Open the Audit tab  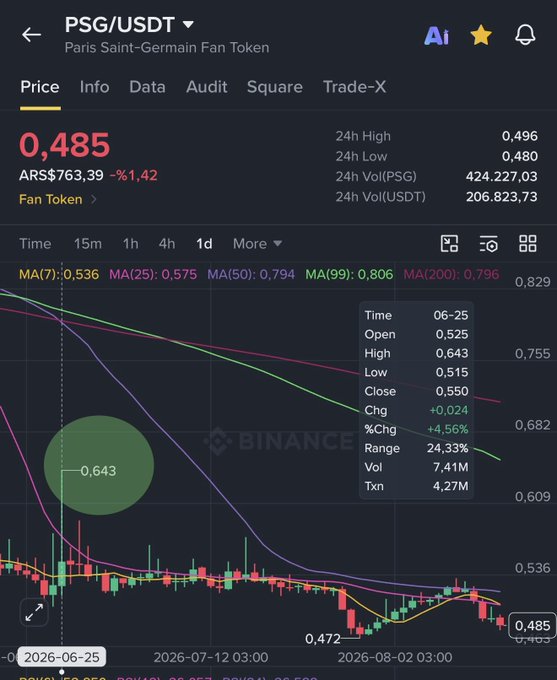[207, 87]
